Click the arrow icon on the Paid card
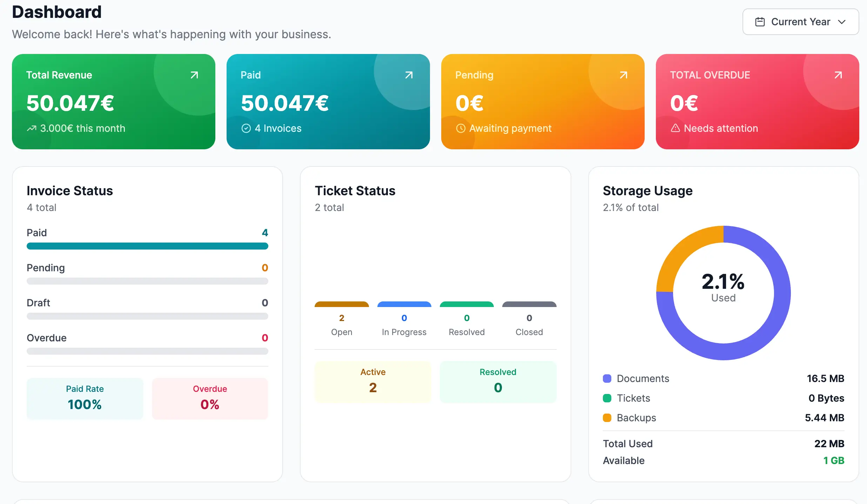Image resolution: width=867 pixels, height=504 pixels. click(x=409, y=75)
